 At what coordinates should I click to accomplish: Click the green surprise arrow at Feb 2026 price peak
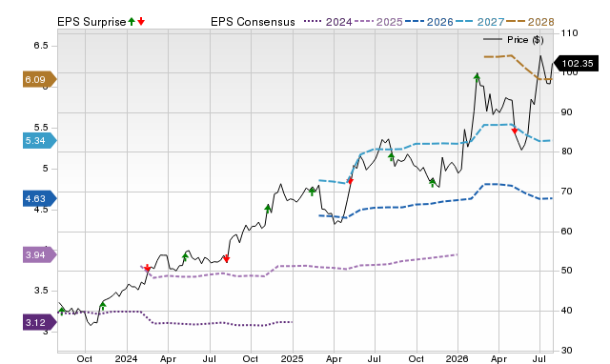tap(477, 77)
